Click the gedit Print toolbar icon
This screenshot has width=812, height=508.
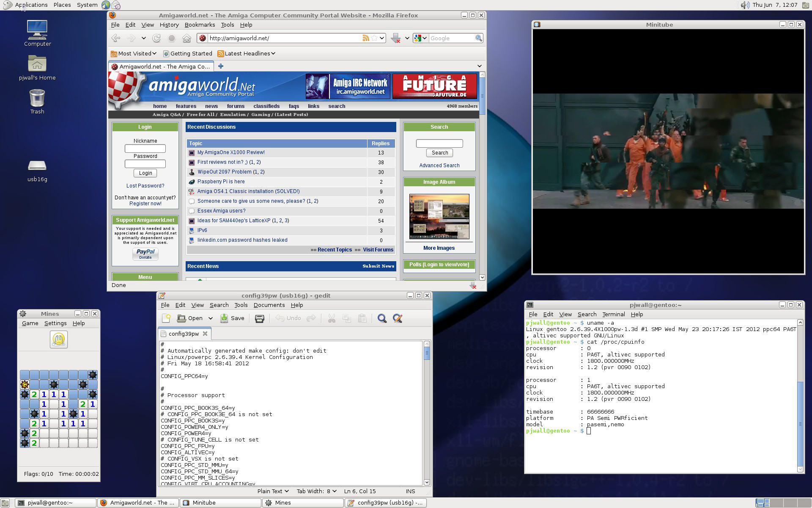(x=260, y=318)
